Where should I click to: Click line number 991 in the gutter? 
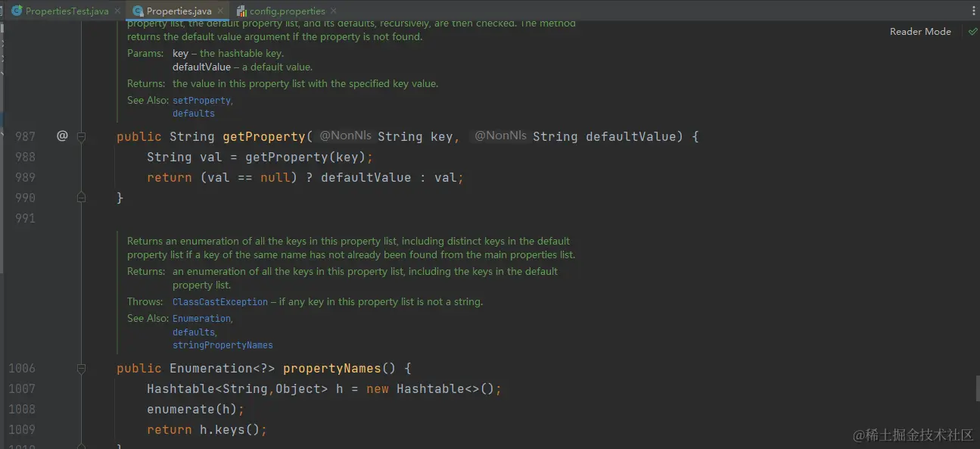pos(25,218)
